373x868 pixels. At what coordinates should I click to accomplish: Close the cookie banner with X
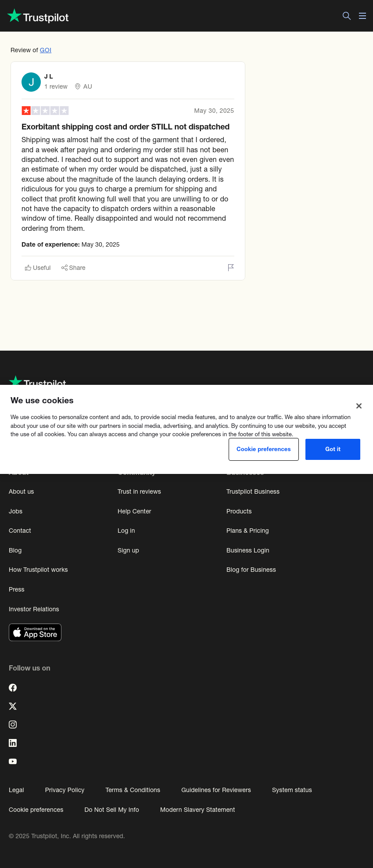[x=359, y=406]
